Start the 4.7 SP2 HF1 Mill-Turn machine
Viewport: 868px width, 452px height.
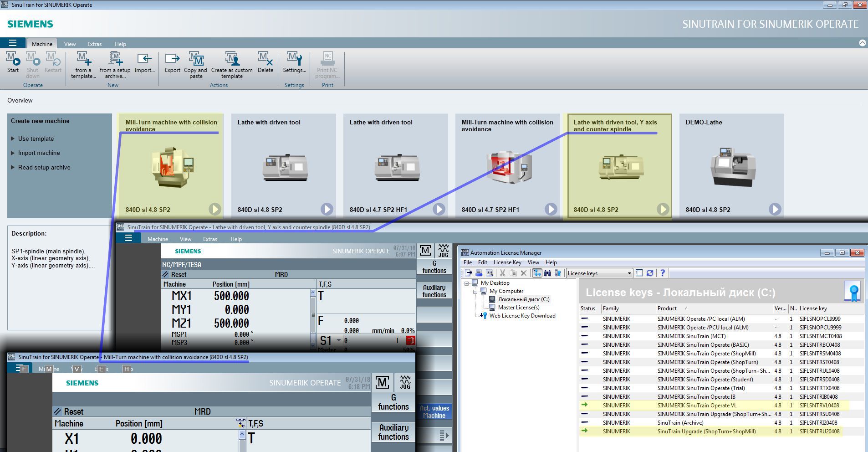(551, 209)
